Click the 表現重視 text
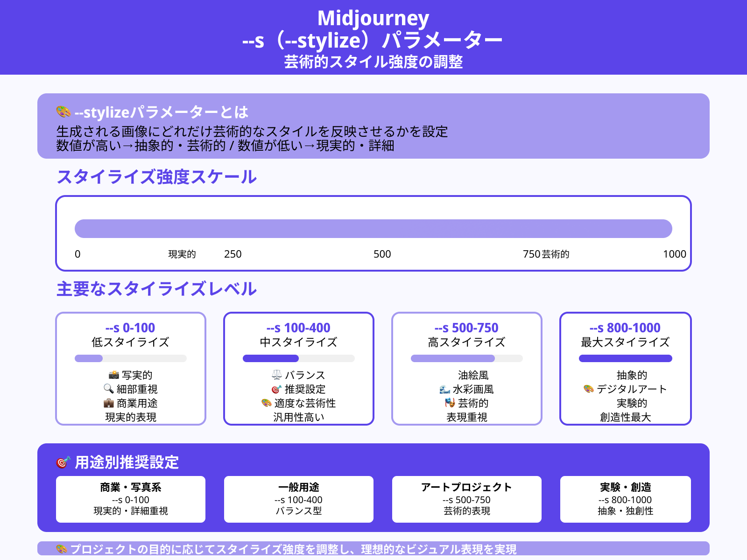Image resolution: width=747 pixels, height=560 pixels. 467,417
